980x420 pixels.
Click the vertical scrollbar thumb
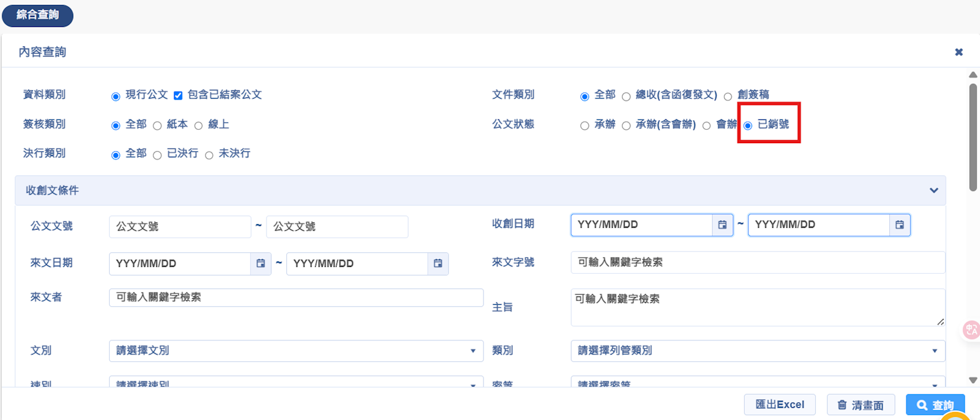coord(973,138)
